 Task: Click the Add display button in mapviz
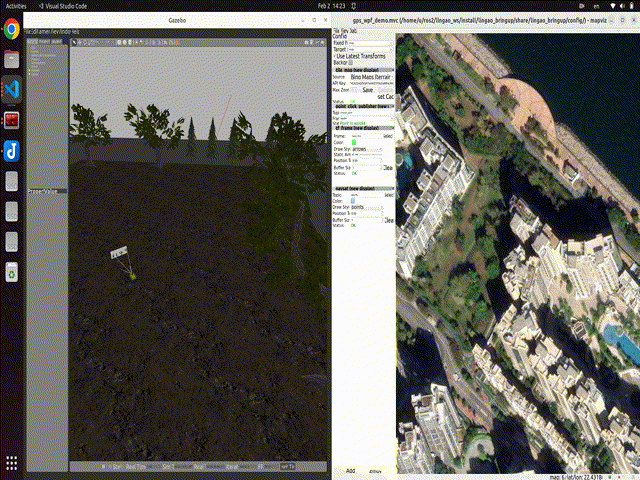point(351,471)
